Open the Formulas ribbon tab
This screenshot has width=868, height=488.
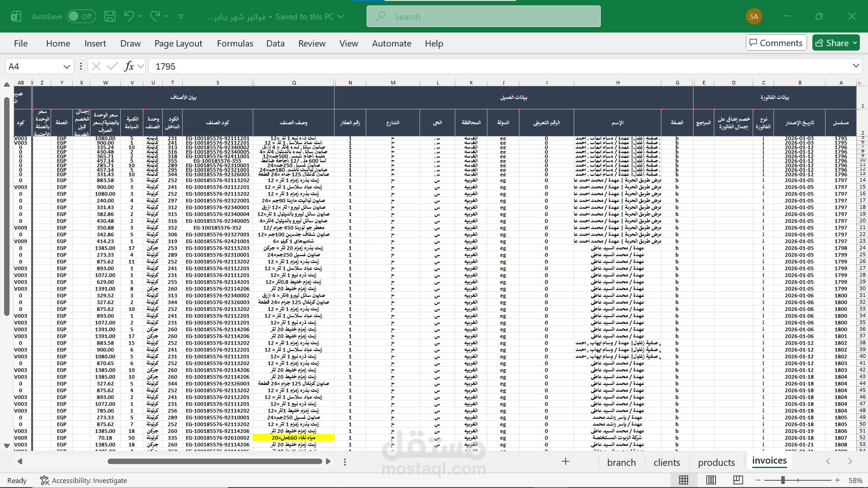235,43
